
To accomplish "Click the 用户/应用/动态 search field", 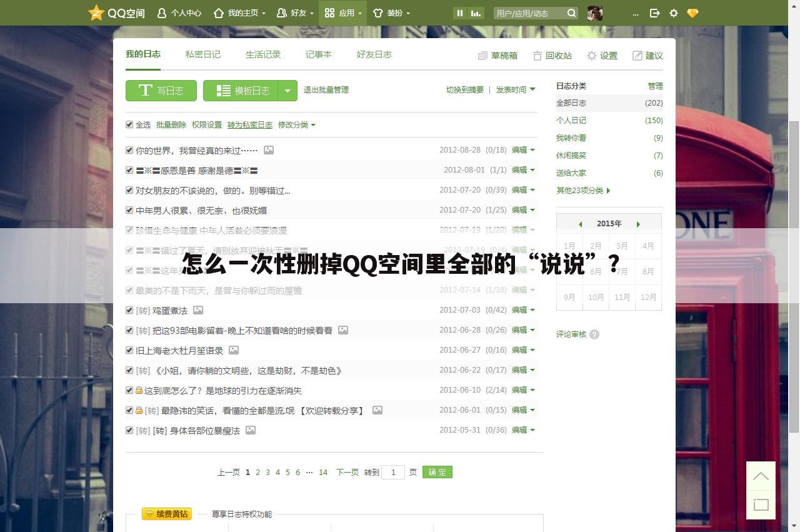I will coord(530,13).
